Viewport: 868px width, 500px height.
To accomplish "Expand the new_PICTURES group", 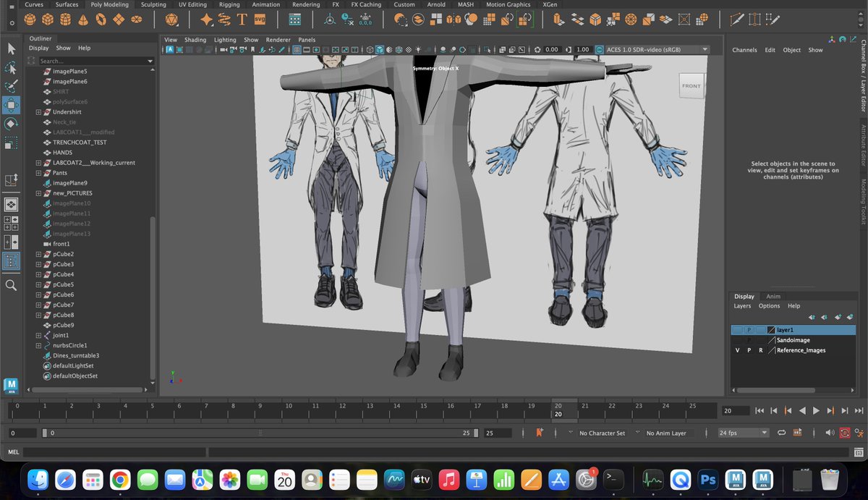I will [38, 193].
